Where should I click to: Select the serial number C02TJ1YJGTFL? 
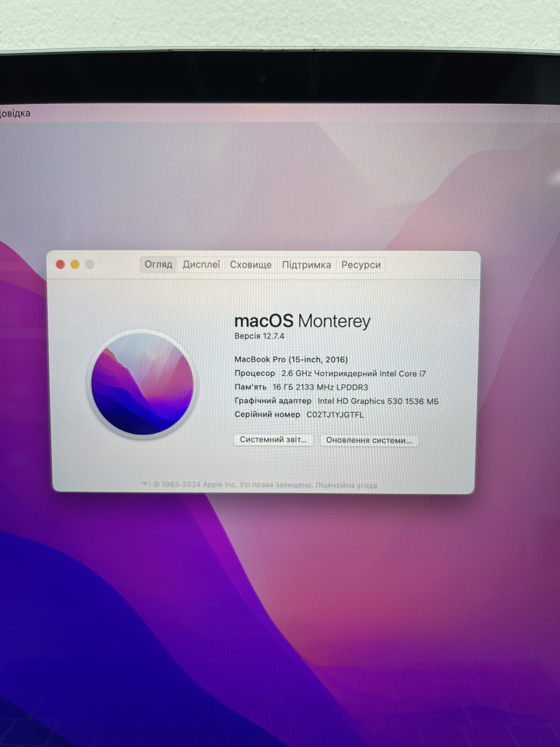[335, 415]
